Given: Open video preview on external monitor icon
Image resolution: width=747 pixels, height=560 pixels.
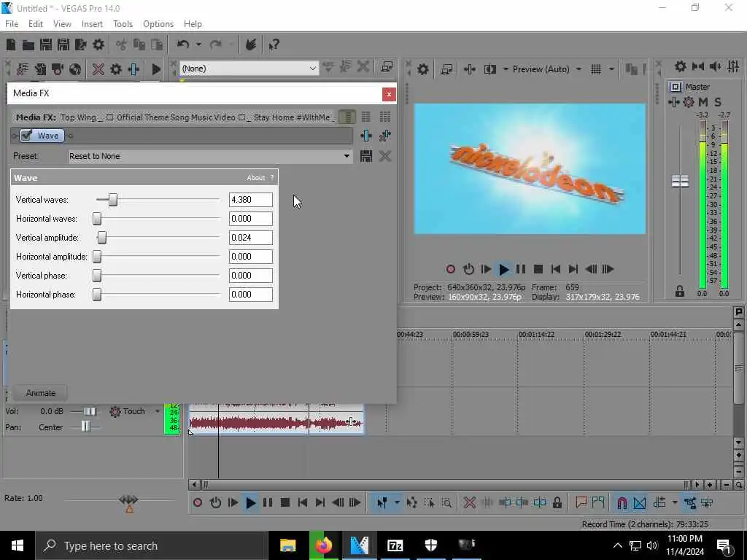Looking at the screenshot, I should pyautogui.click(x=446, y=69).
